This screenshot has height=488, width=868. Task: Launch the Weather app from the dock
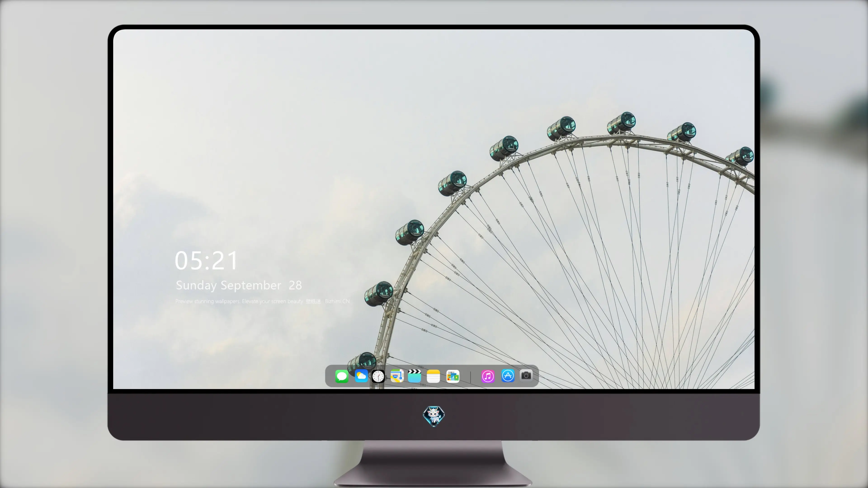point(361,376)
